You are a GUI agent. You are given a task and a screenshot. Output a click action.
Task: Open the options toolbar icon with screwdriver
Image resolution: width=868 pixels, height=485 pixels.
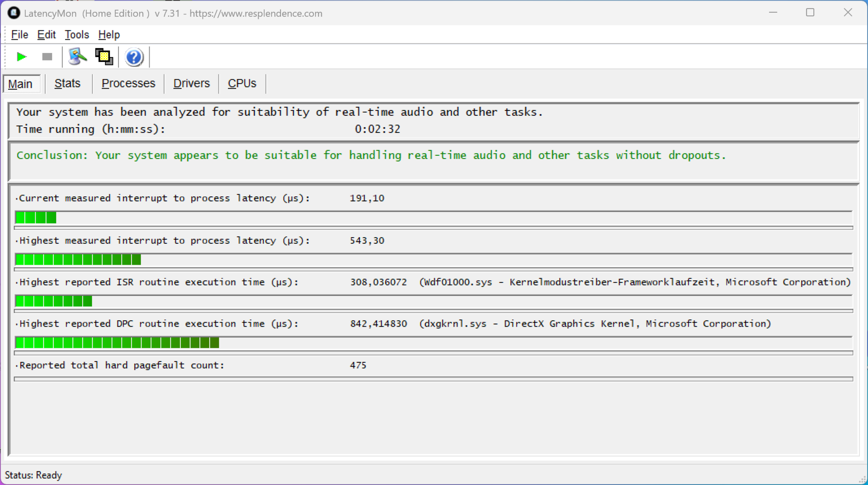point(77,57)
